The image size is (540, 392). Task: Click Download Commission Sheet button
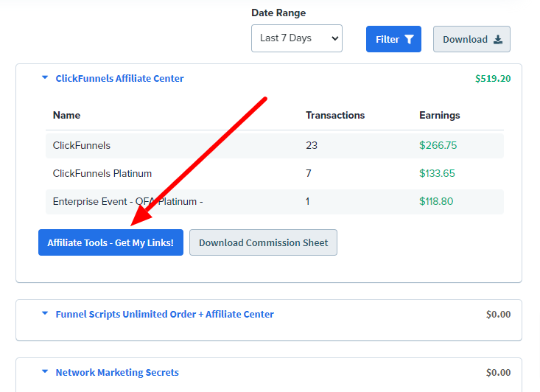[x=263, y=242]
